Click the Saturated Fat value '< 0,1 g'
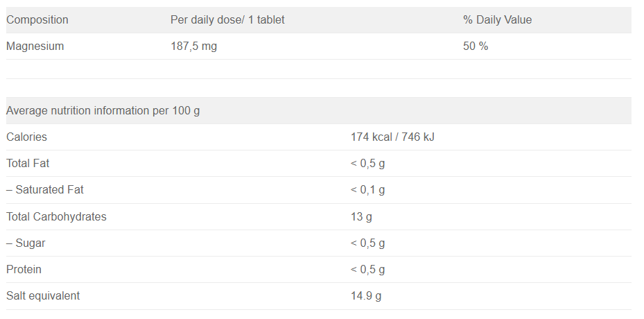 point(367,190)
